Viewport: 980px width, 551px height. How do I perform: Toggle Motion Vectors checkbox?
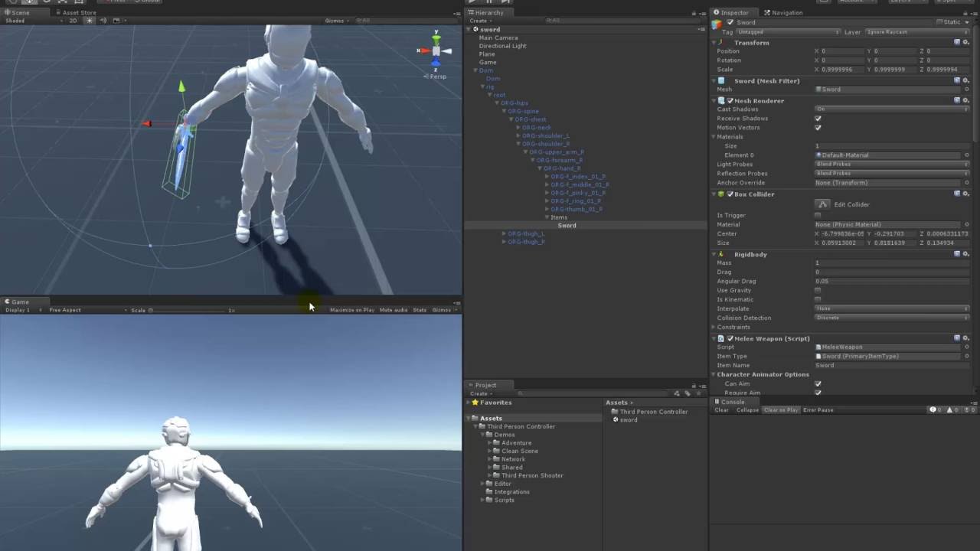click(x=818, y=128)
